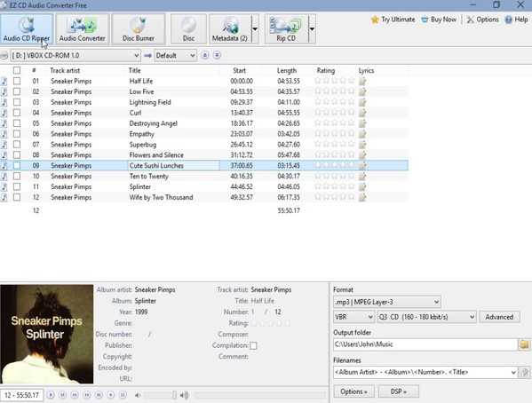Set rating stars for Ten to Twenty
Image resolution: width=532 pixels, height=403 pixels.
point(334,176)
